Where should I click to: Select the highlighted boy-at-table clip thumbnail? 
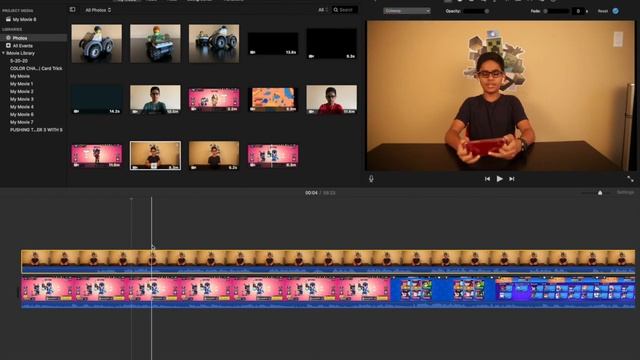[x=155, y=155]
